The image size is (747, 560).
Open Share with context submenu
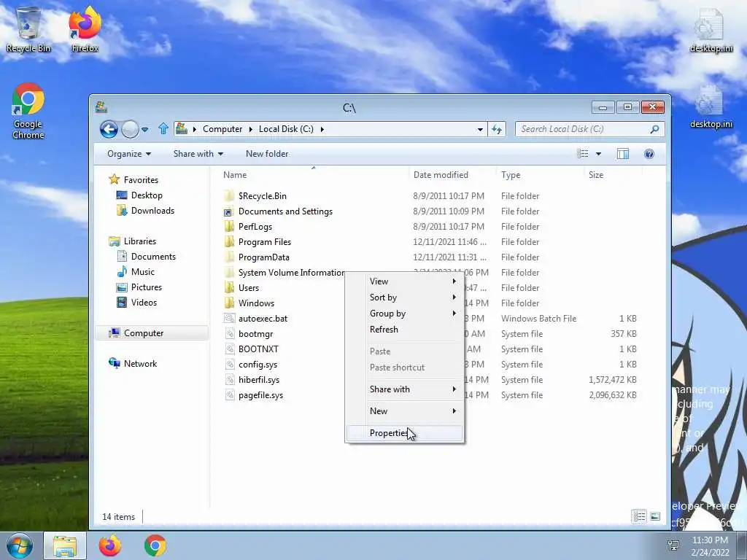(x=404, y=389)
